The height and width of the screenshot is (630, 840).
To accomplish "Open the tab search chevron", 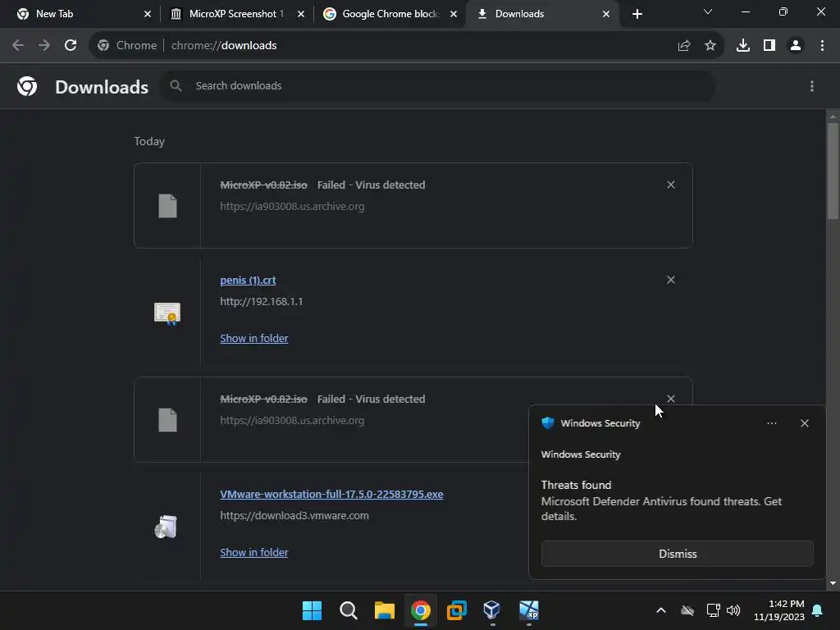I will [x=708, y=11].
